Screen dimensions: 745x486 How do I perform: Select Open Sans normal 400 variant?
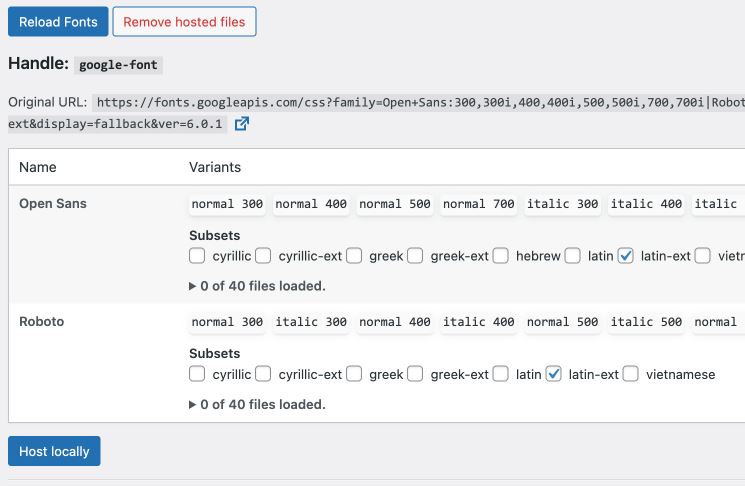[311, 204]
